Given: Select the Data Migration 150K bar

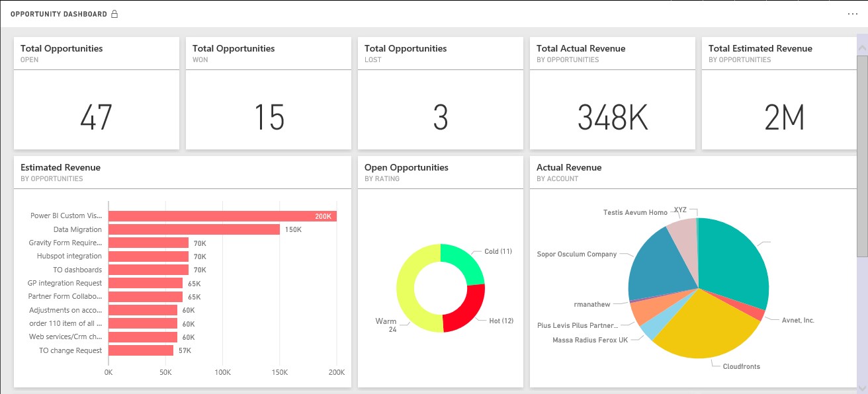Looking at the screenshot, I should [194, 229].
